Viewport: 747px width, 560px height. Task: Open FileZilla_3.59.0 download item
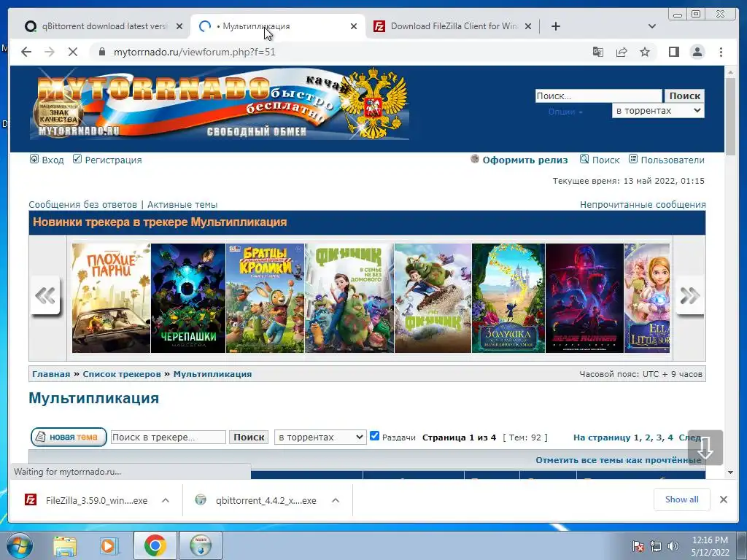86,500
